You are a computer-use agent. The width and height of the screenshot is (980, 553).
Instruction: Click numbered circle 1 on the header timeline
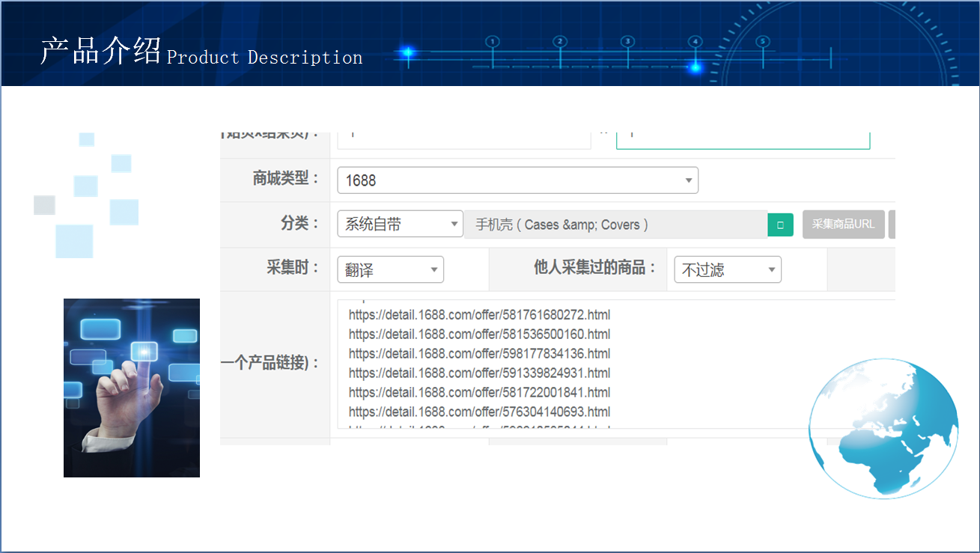(492, 43)
